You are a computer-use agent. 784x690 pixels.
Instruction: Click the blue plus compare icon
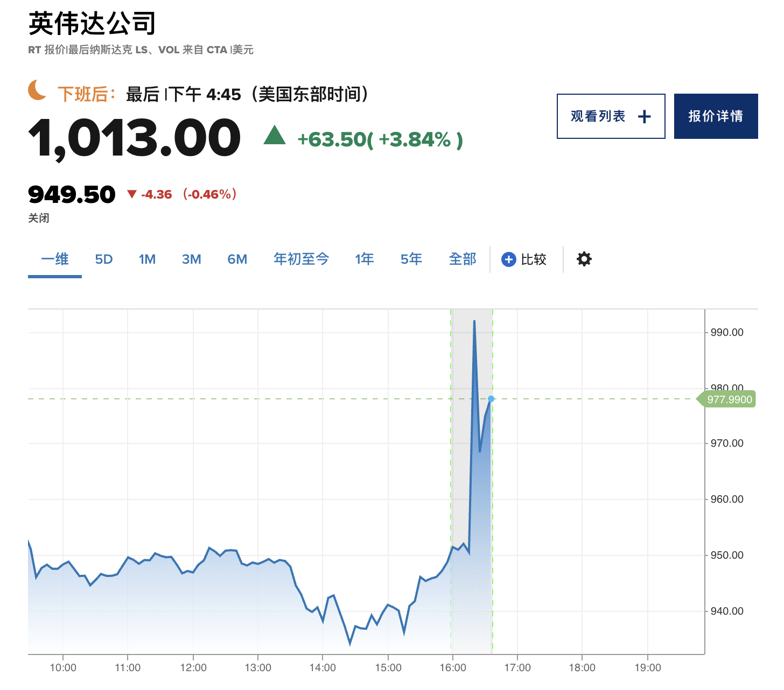click(508, 259)
